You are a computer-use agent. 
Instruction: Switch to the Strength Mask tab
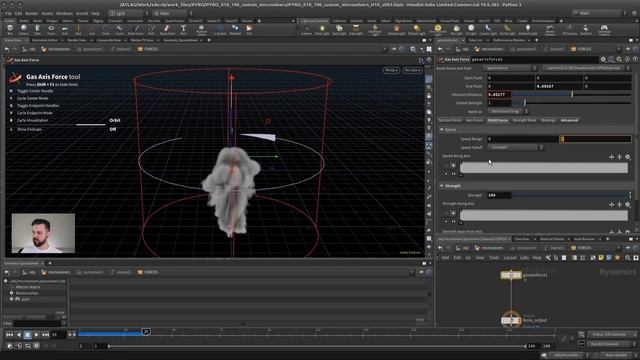pyautogui.click(x=524, y=120)
